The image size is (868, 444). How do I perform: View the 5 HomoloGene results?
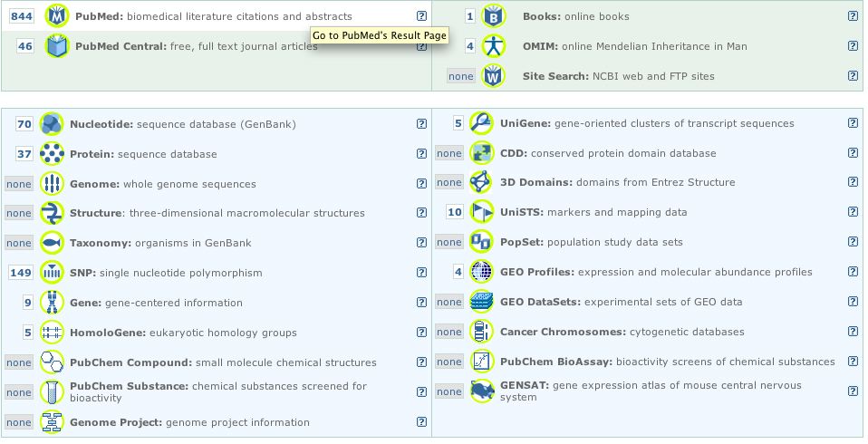coord(28,333)
